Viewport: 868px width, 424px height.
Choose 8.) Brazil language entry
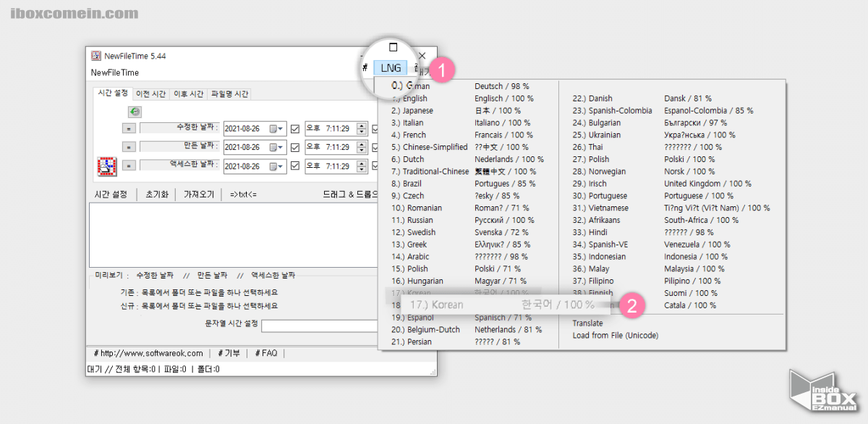468,184
